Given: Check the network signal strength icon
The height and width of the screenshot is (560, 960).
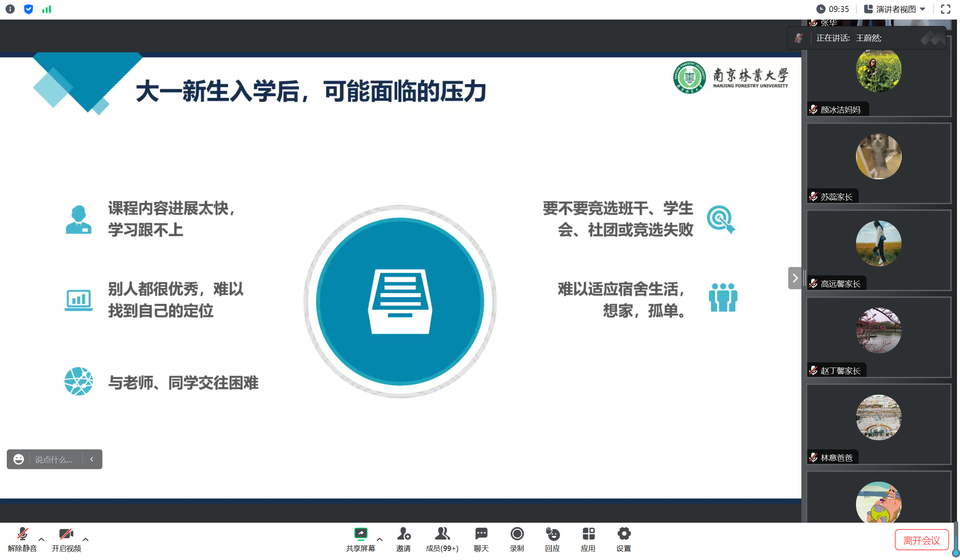Looking at the screenshot, I should pyautogui.click(x=46, y=9).
